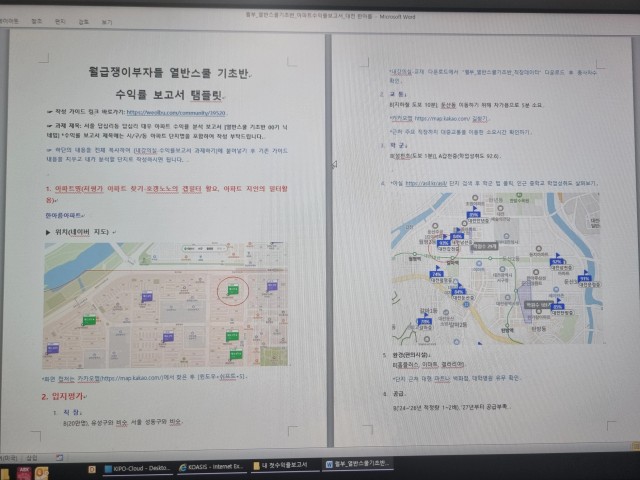Click the '학군' heading on the right page
Viewport: 640px width, 480px height.
point(398,145)
